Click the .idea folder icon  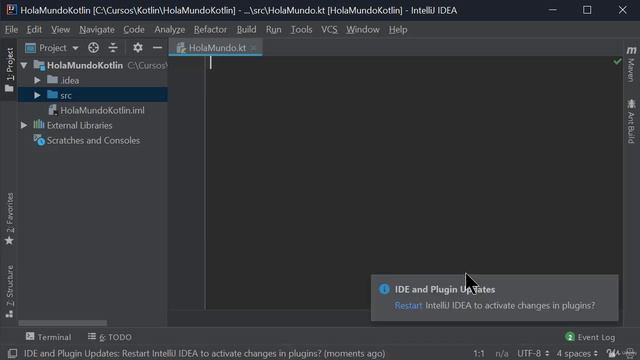pyautogui.click(x=52, y=80)
